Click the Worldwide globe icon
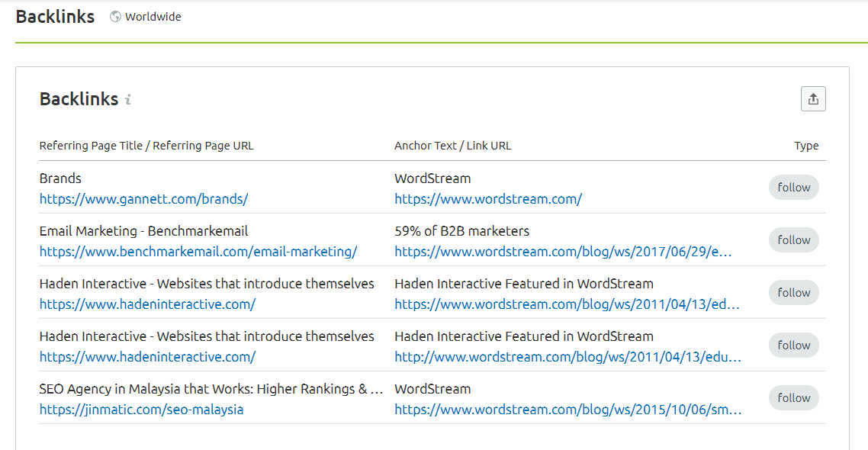This screenshot has width=868, height=450. pos(115,17)
